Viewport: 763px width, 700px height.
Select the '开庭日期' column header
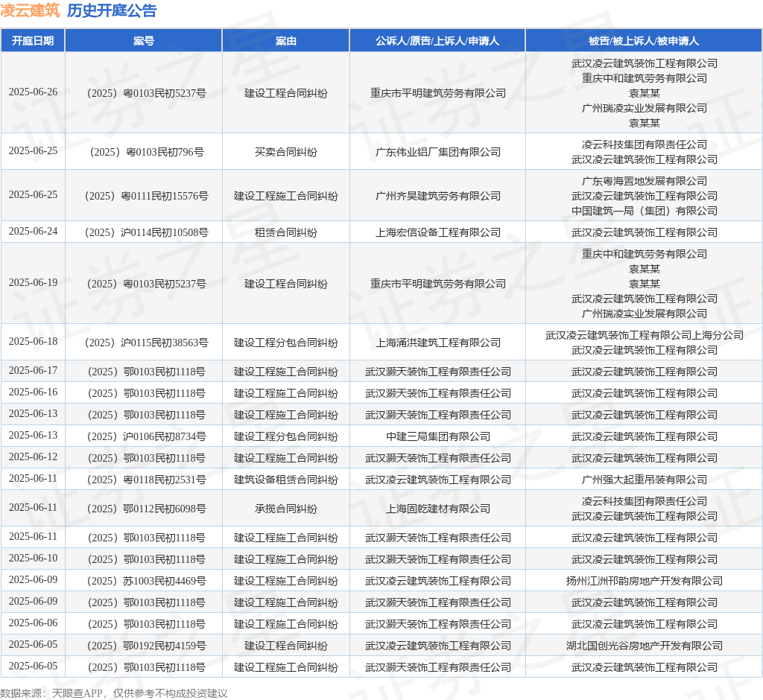[x=33, y=41]
